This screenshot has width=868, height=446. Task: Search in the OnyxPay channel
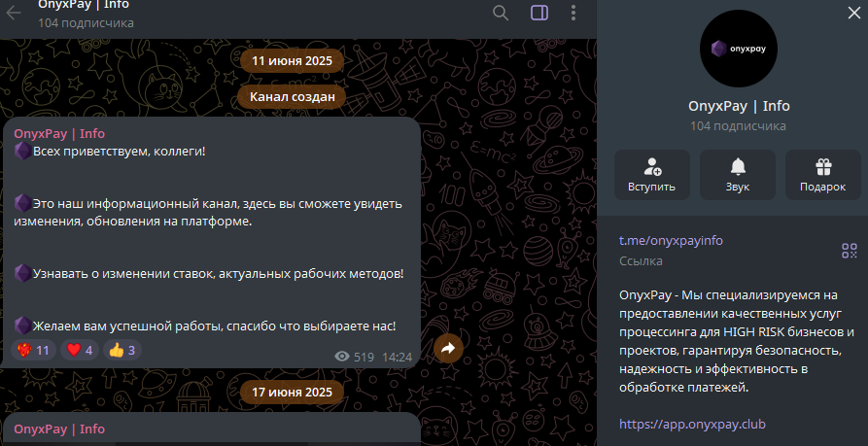click(501, 13)
